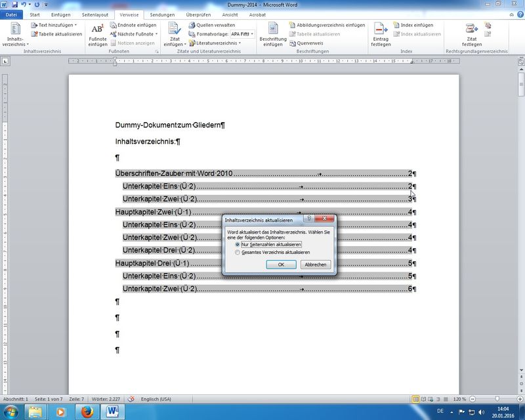The height and width of the screenshot is (420, 525).
Task: Select Nur Seitenzahlen aktualisieren radio button
Action: [238, 245]
